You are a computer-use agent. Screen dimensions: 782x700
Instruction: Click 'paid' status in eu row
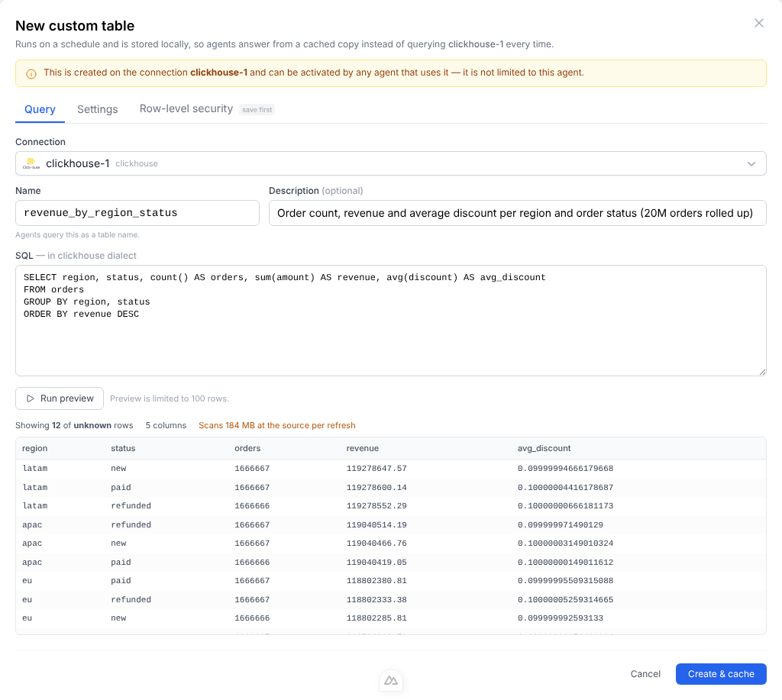coord(121,580)
